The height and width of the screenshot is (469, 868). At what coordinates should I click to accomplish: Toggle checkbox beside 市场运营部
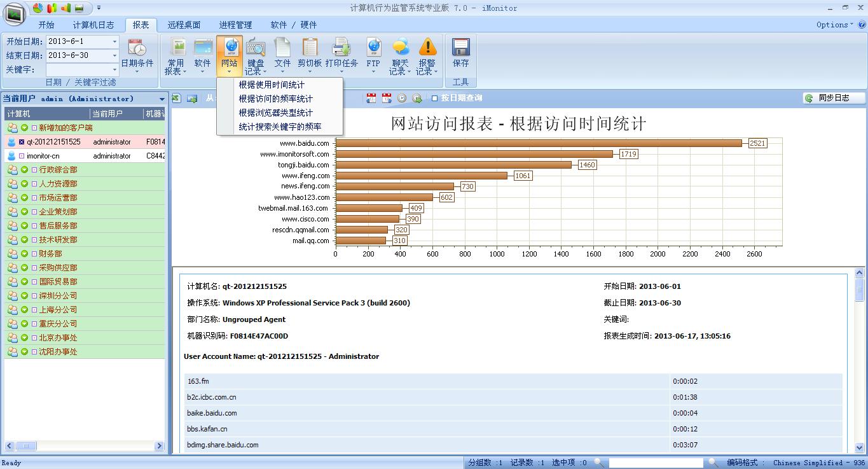[34, 198]
